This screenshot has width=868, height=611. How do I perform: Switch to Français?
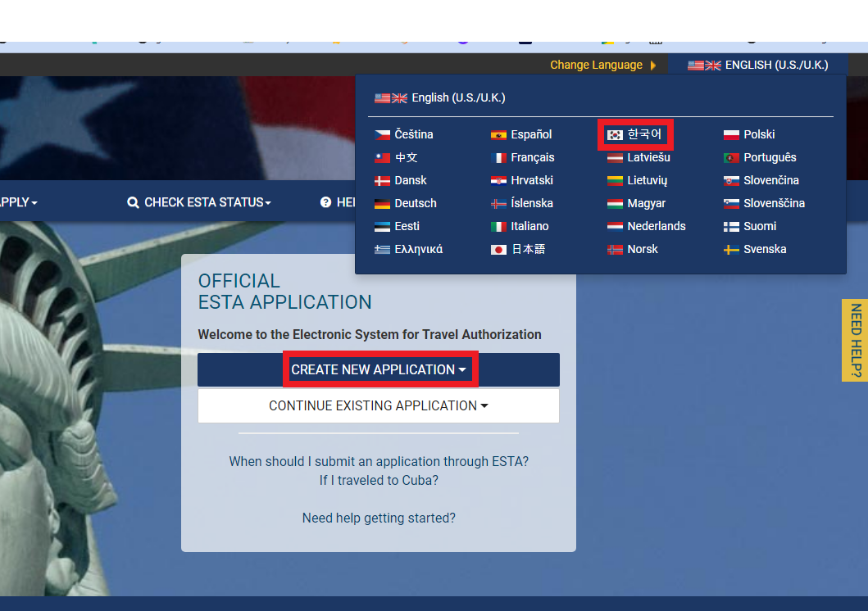(x=522, y=157)
